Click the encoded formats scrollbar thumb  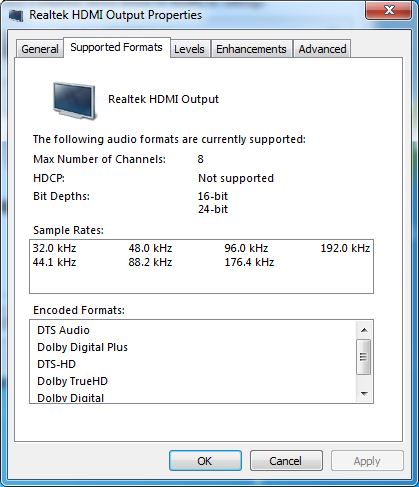coord(364,357)
